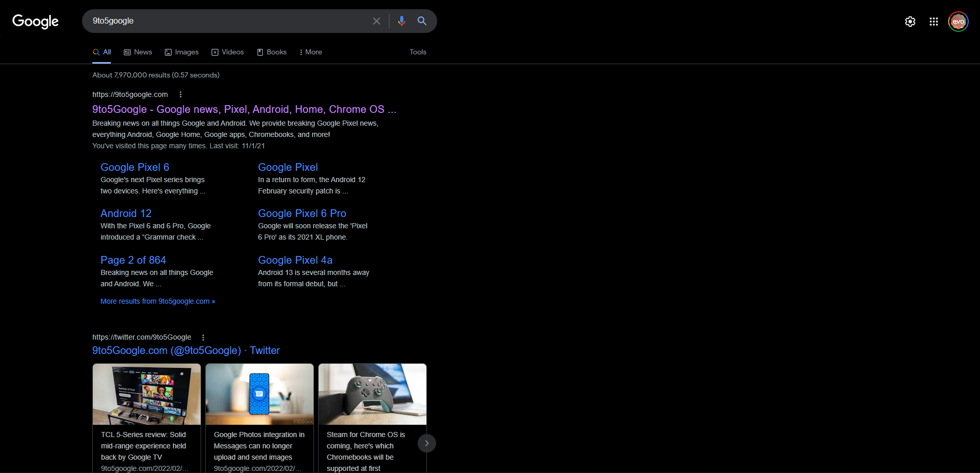Expand the More search filters menu
Viewport: 980px width, 473px height.
pos(310,52)
